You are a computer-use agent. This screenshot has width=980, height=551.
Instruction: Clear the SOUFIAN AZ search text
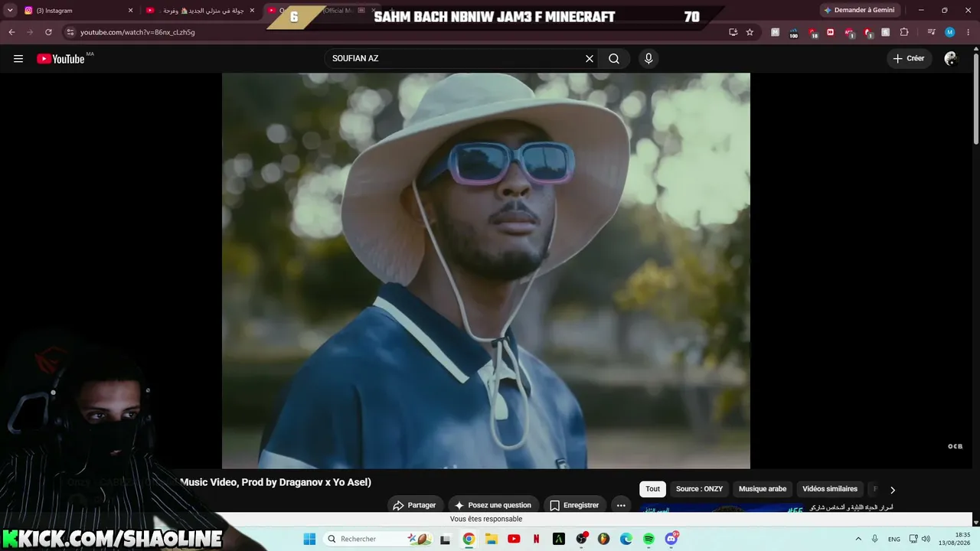pyautogui.click(x=590, y=59)
